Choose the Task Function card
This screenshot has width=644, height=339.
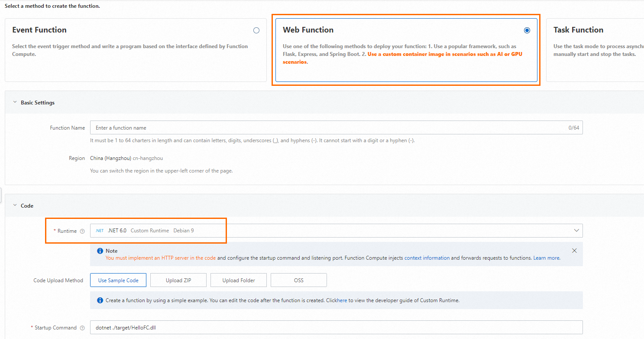coord(595,50)
